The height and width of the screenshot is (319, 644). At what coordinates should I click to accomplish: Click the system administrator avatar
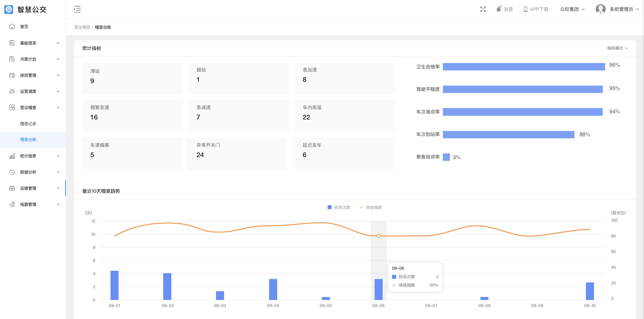point(600,9)
